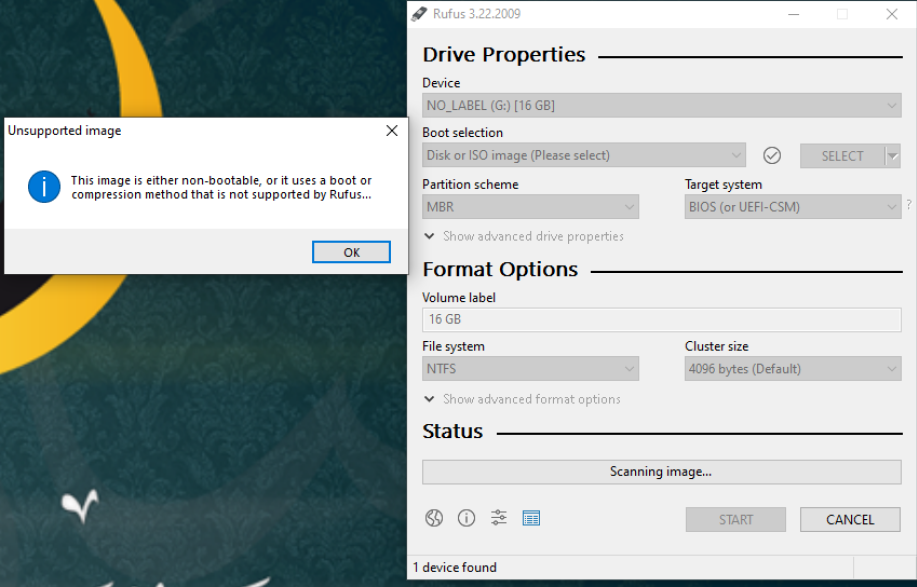Image resolution: width=917 pixels, height=587 pixels.
Task: Minimize the Rufus window
Action: [794, 14]
